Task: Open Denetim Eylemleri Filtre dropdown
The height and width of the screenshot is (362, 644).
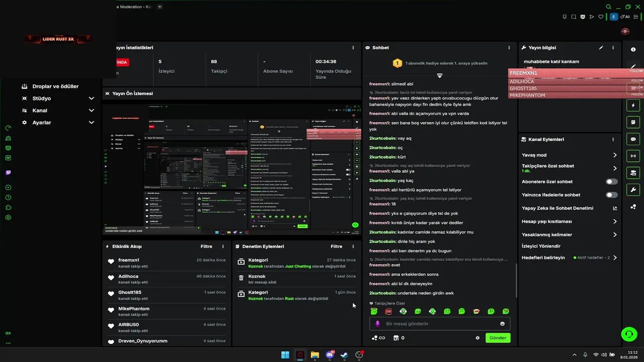Action: pos(336,246)
